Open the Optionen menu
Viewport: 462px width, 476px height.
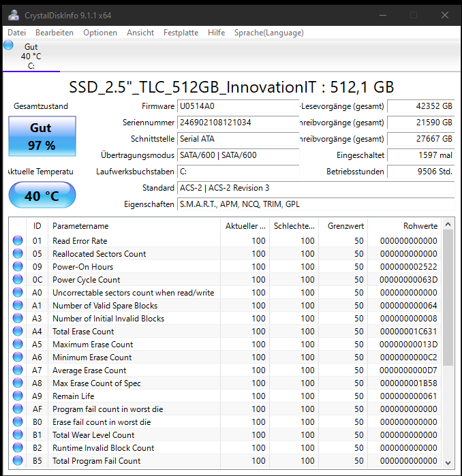(x=100, y=33)
